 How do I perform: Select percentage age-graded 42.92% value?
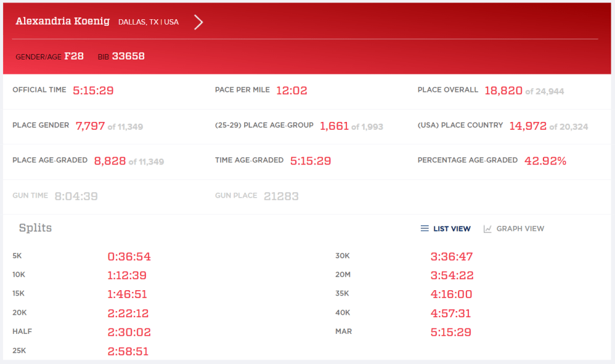tap(545, 161)
